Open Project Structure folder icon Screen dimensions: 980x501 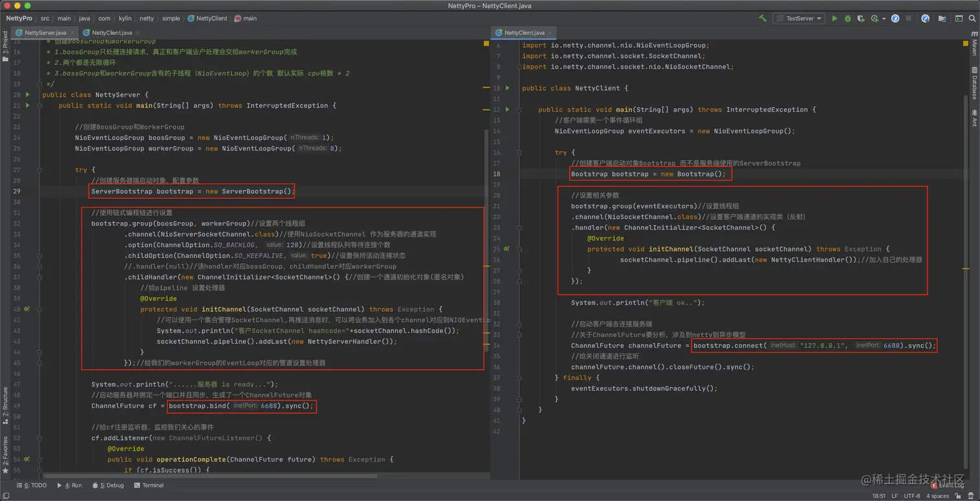(942, 19)
